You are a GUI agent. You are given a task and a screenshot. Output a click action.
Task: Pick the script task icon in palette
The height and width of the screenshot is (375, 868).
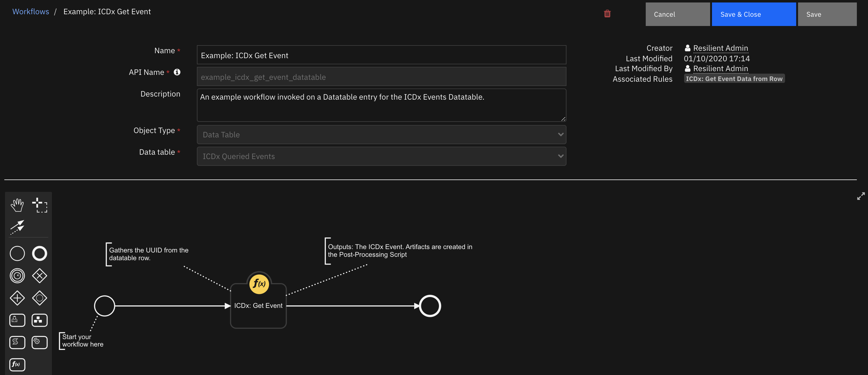click(x=17, y=342)
